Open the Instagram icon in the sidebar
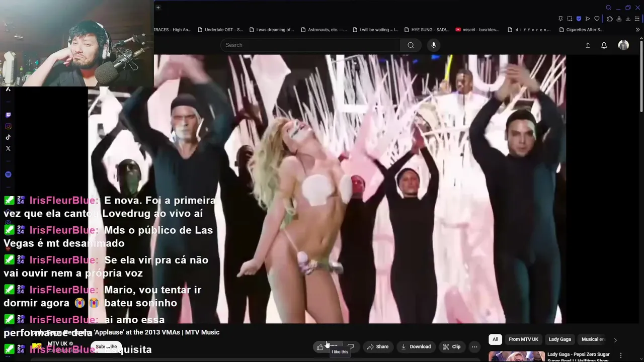 (x=8, y=126)
